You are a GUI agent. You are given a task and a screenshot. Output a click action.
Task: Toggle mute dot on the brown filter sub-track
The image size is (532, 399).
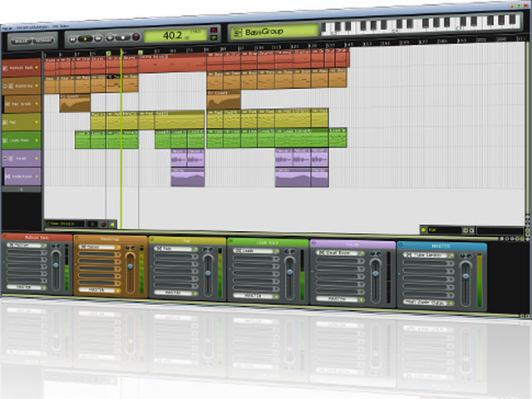point(37,103)
